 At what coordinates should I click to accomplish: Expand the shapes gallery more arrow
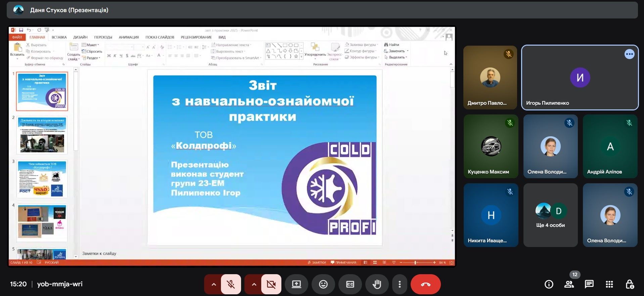pos(301,57)
